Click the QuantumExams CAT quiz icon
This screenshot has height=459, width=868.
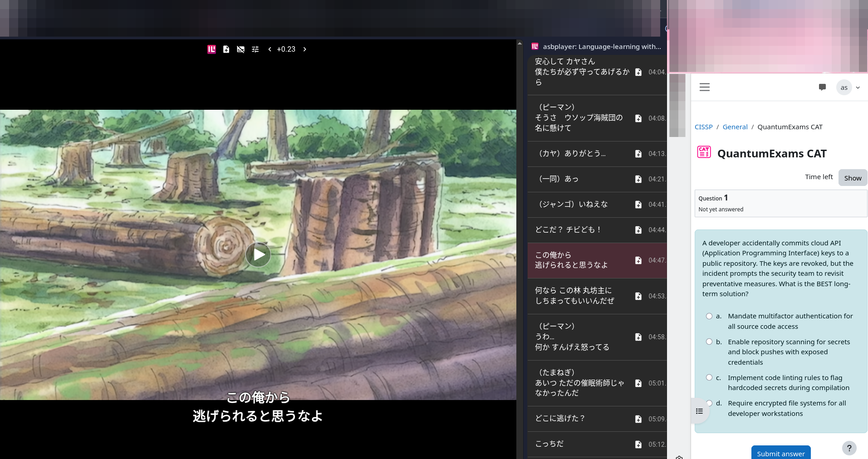704,152
